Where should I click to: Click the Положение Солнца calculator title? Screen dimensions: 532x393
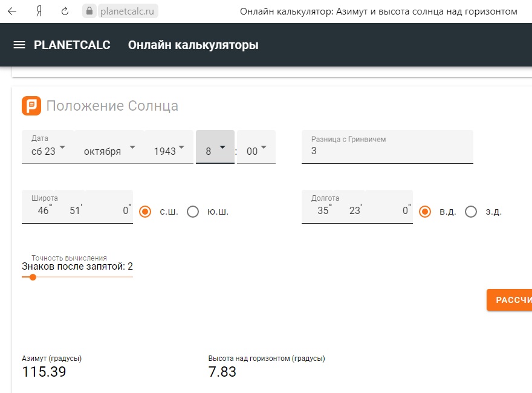[x=112, y=106]
